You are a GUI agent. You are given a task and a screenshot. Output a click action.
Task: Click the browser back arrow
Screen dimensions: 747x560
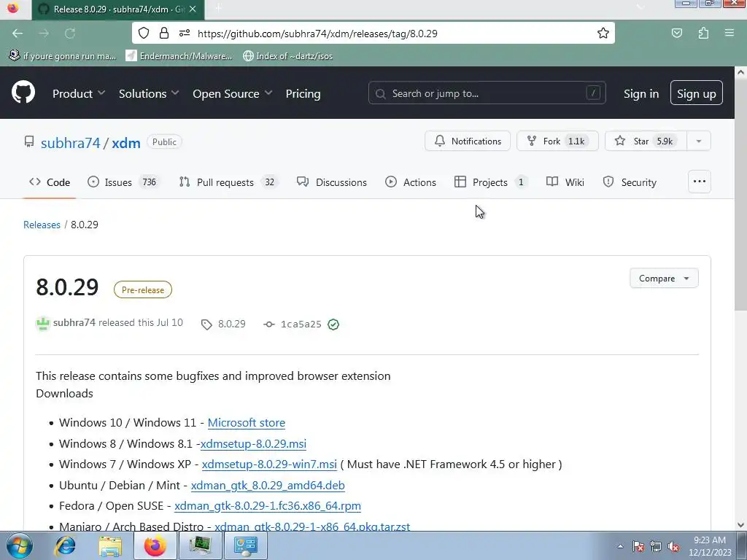coord(18,34)
